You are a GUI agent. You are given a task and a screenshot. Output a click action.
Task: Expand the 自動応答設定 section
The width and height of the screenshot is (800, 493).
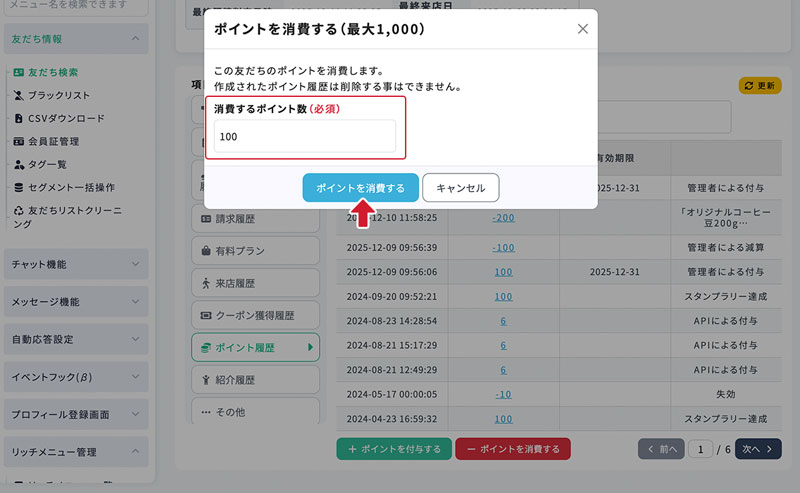pyautogui.click(x=76, y=340)
